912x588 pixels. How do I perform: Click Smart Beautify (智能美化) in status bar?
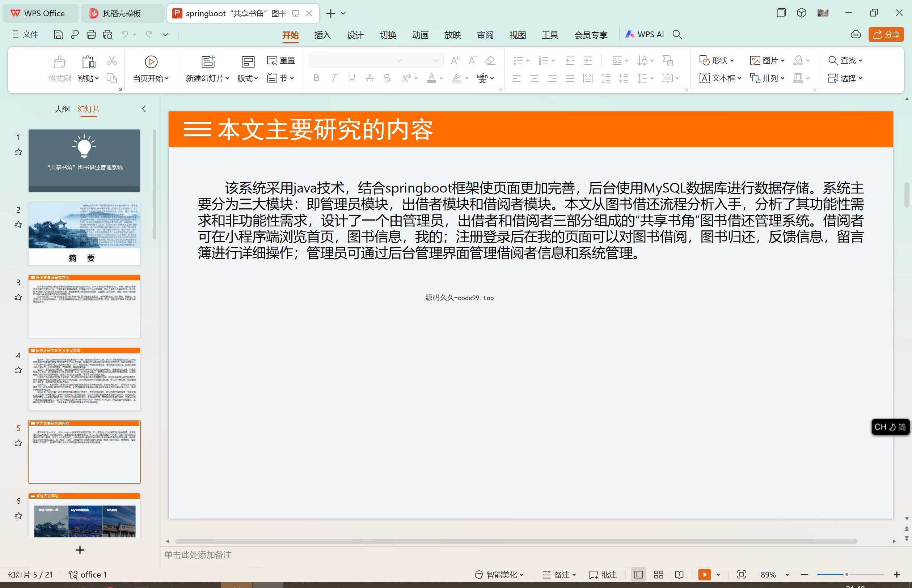pos(499,575)
